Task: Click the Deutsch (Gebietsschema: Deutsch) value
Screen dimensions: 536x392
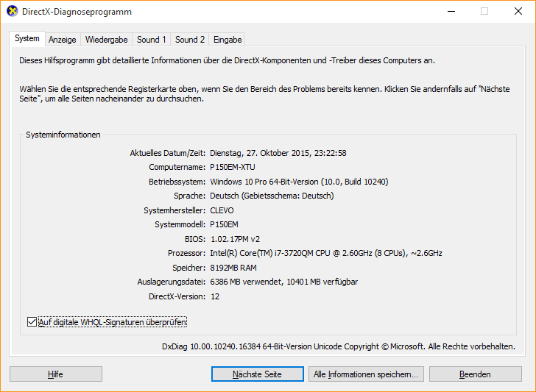Action: pos(272,196)
